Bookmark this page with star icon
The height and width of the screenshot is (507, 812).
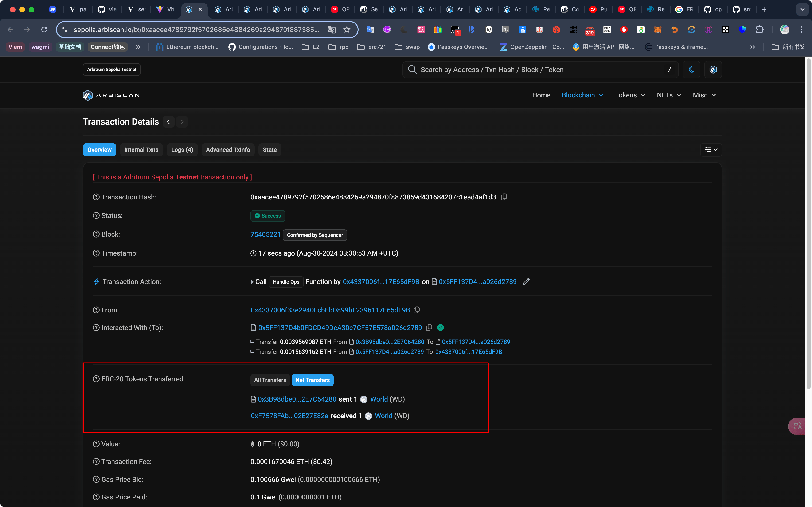click(347, 30)
